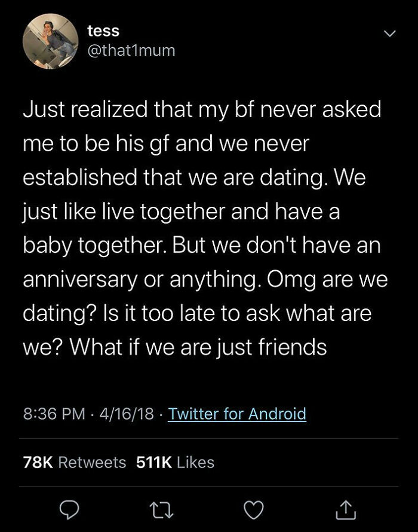Screen dimensions: 418x532
Task: Share the tweet via the upload arrow icon
Action: (345, 509)
